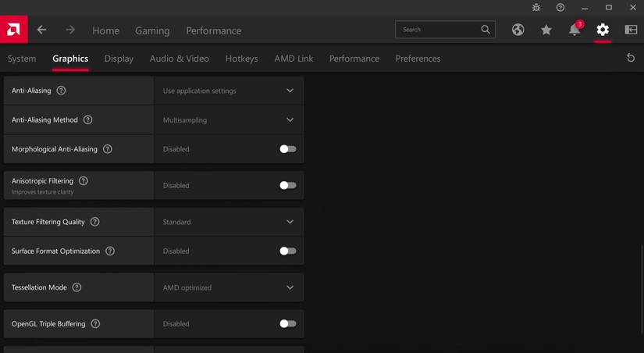Enable Anisotropic Filtering toggle
This screenshot has height=353, width=644.
click(287, 185)
